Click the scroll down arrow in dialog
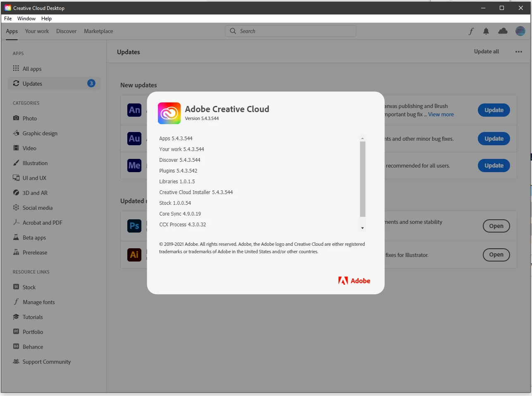The width and height of the screenshot is (532, 396). 363,228
